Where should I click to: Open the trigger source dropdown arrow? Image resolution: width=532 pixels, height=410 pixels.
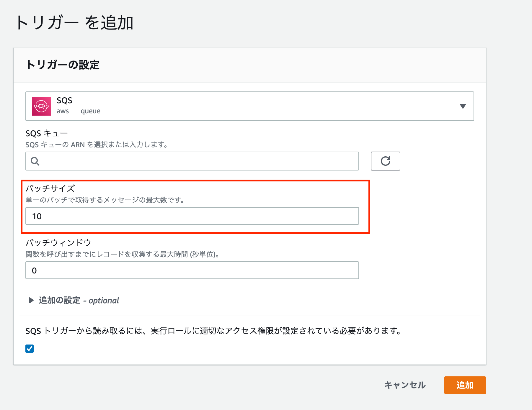[463, 106]
